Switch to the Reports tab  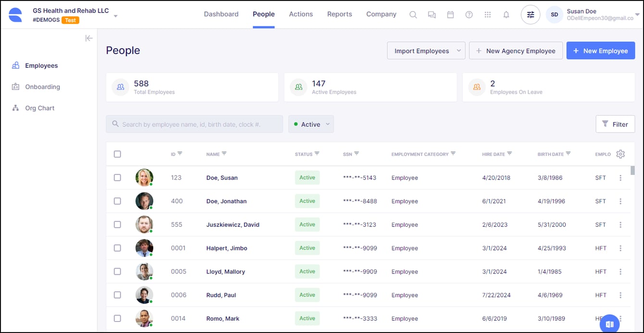tap(339, 14)
